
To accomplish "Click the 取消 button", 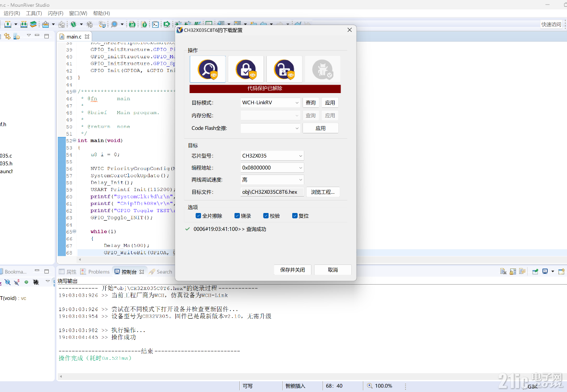I will (x=333, y=270).
